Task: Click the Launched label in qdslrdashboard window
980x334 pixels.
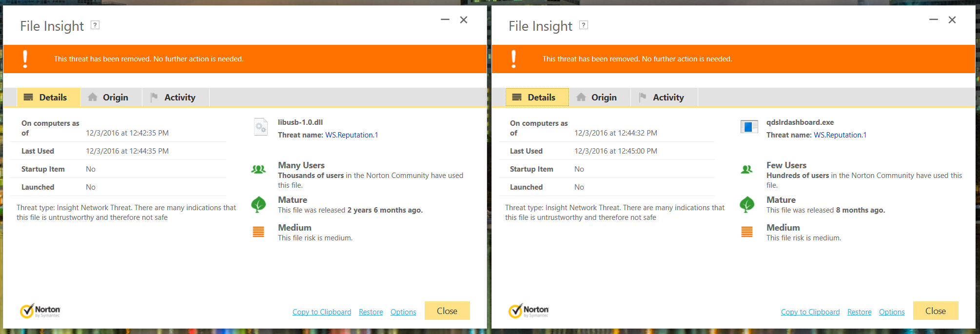Action: click(x=526, y=187)
